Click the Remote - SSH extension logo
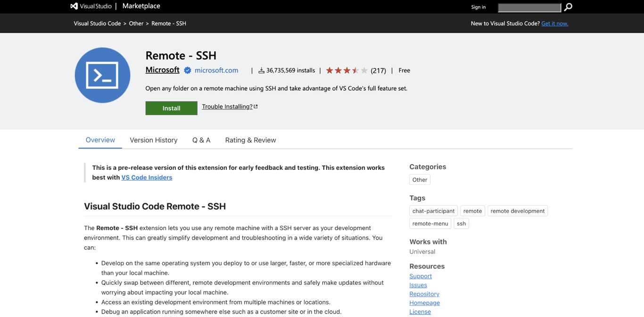This screenshot has height=317, width=644. (102, 75)
